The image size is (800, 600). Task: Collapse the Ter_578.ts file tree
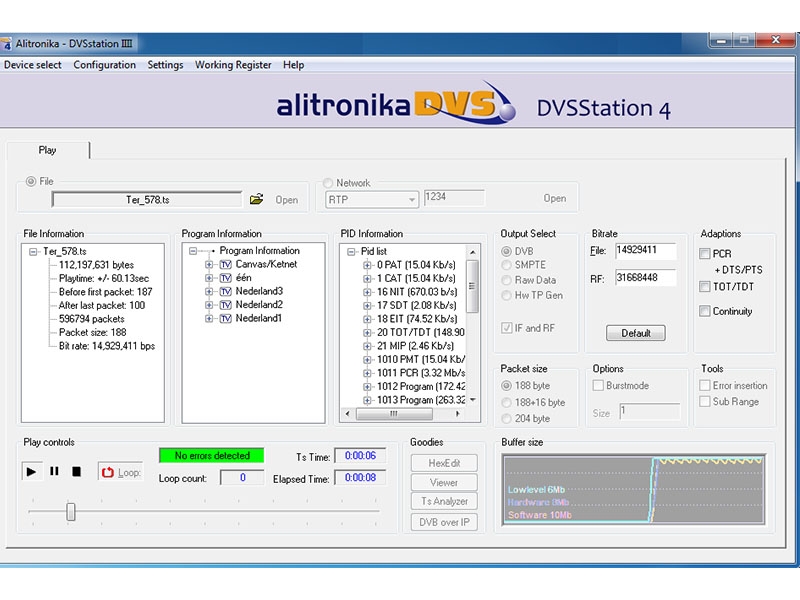tap(33, 252)
